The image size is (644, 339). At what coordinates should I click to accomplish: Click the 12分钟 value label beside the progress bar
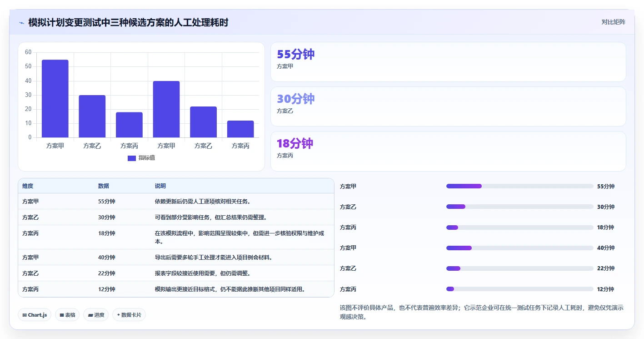point(606,289)
